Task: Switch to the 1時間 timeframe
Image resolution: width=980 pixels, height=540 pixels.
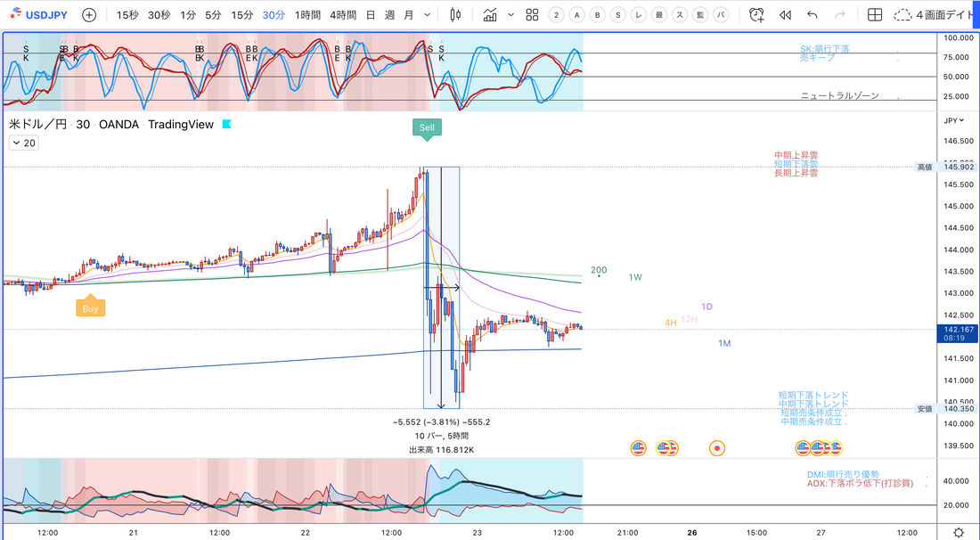Action: click(306, 15)
